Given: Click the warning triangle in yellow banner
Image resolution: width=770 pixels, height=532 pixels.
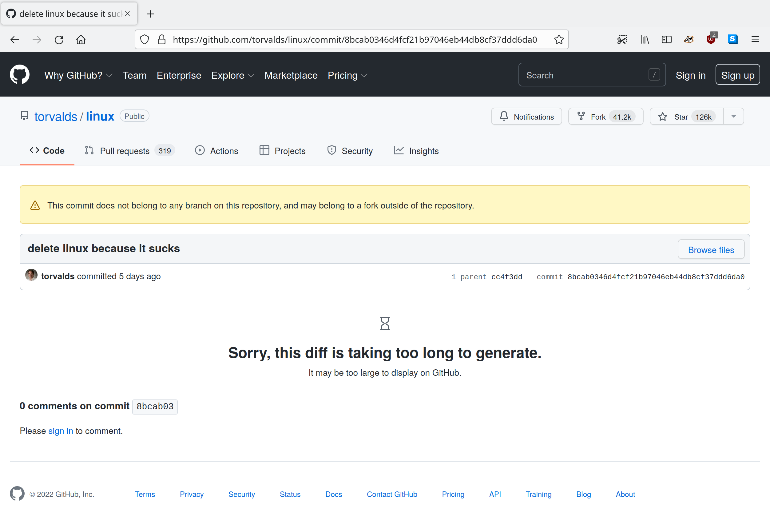Looking at the screenshot, I should [35, 205].
